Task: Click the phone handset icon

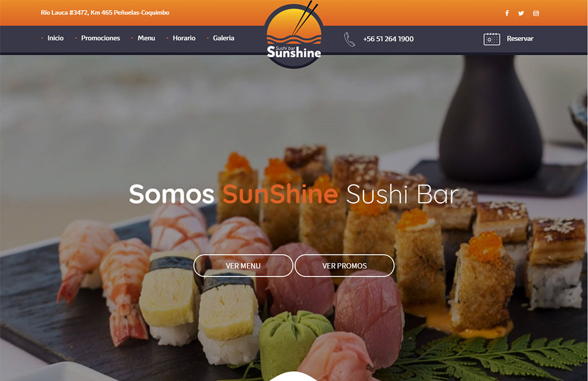Action: [x=349, y=39]
